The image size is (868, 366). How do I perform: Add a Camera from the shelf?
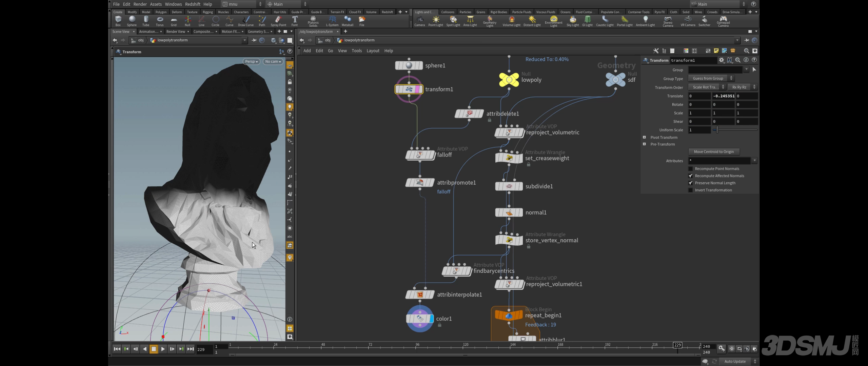[420, 21]
